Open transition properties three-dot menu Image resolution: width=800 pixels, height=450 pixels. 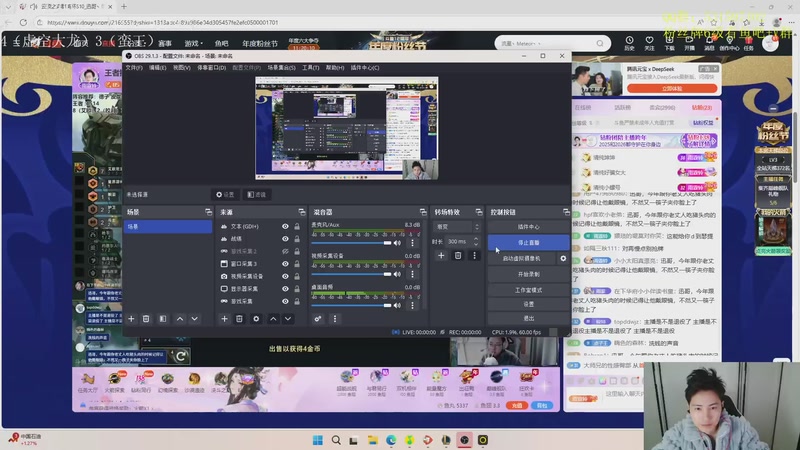(x=474, y=256)
